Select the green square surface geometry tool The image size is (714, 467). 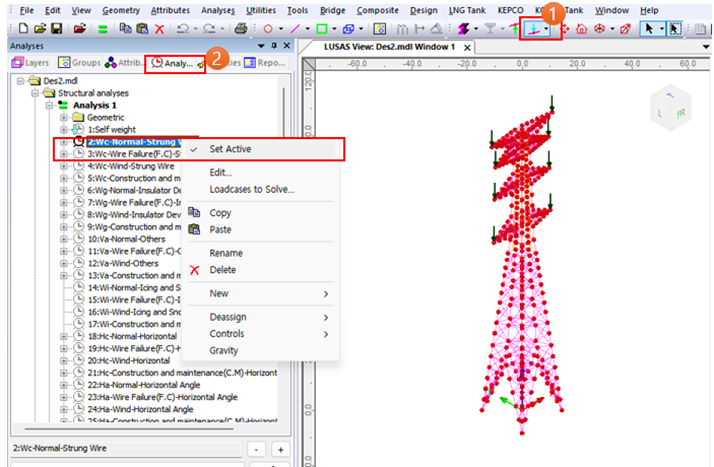324,29
